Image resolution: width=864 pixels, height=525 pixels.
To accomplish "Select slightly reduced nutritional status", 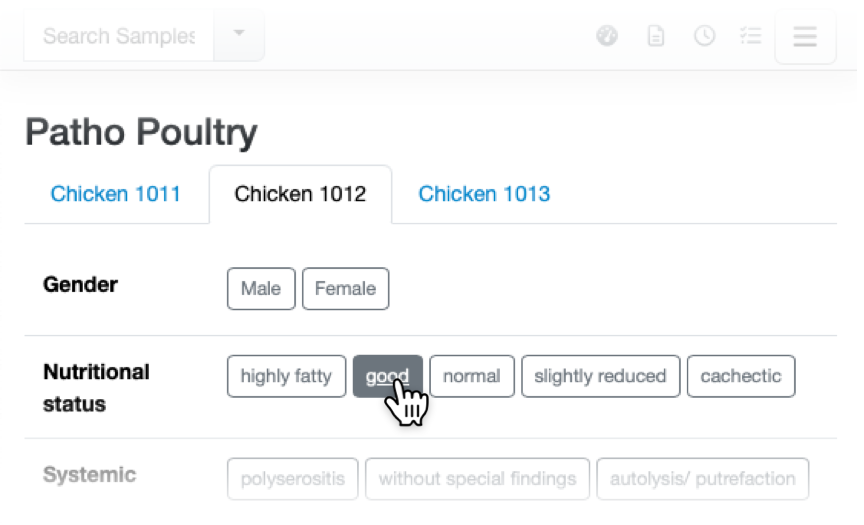I will pos(600,377).
